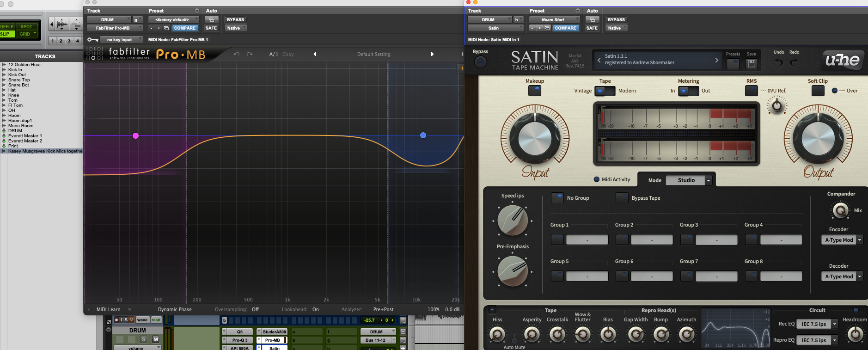
Task: Open the FabFilter Pro-MB plugin selector dropdown
Action: pos(115,28)
